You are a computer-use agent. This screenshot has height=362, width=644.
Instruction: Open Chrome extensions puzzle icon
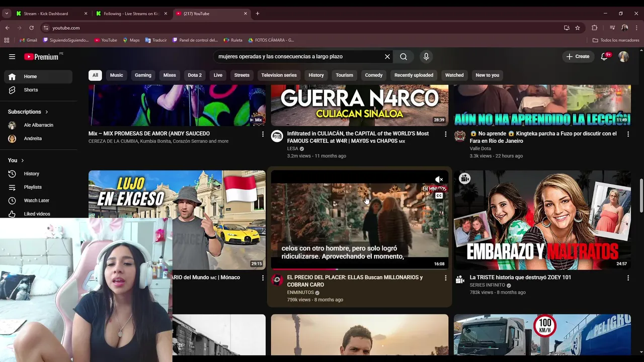(594, 28)
